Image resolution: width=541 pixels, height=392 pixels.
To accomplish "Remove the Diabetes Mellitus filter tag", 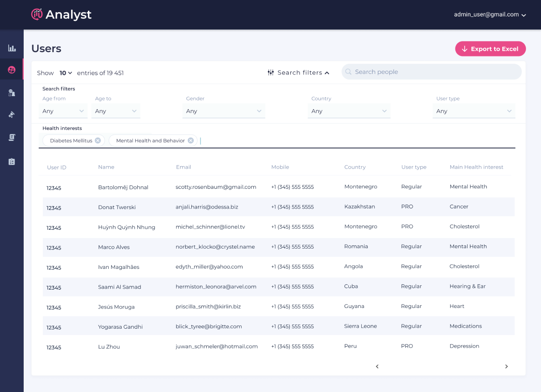I will pyautogui.click(x=98, y=140).
